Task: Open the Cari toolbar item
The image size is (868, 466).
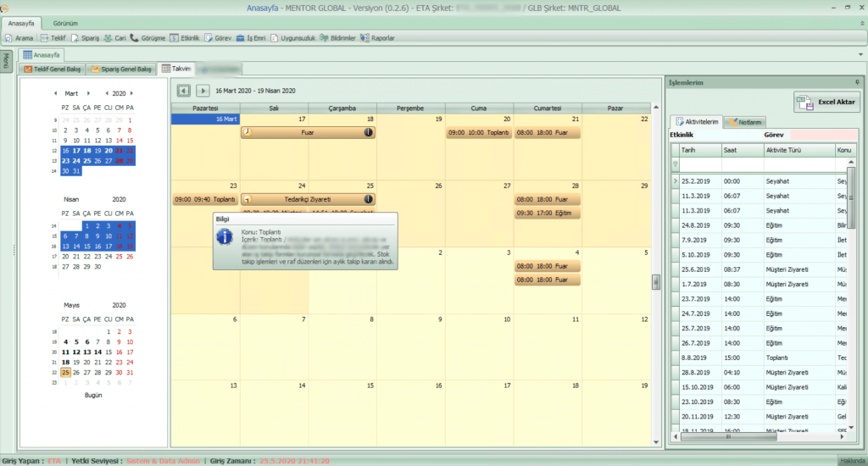Action: coord(114,38)
